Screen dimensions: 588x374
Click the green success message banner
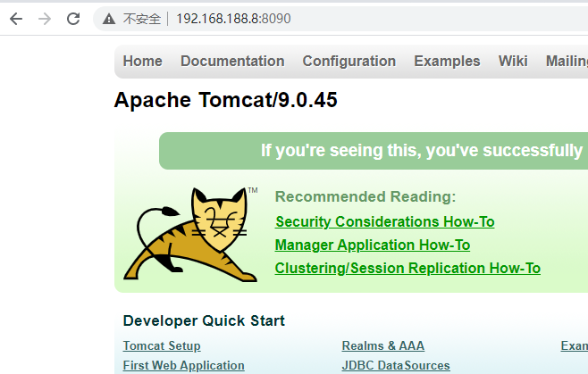coord(374,151)
